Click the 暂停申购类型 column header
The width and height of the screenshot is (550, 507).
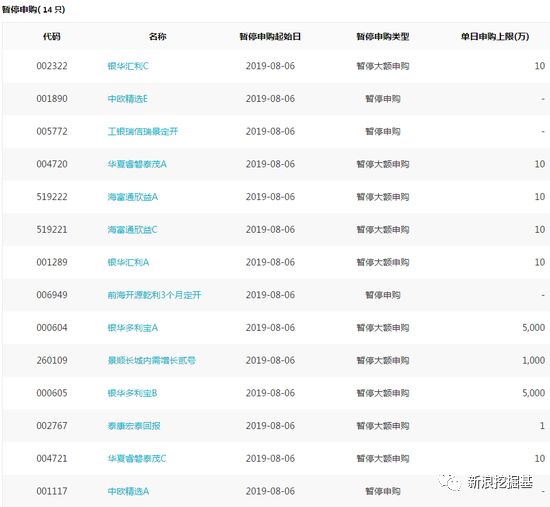pyautogui.click(x=383, y=36)
